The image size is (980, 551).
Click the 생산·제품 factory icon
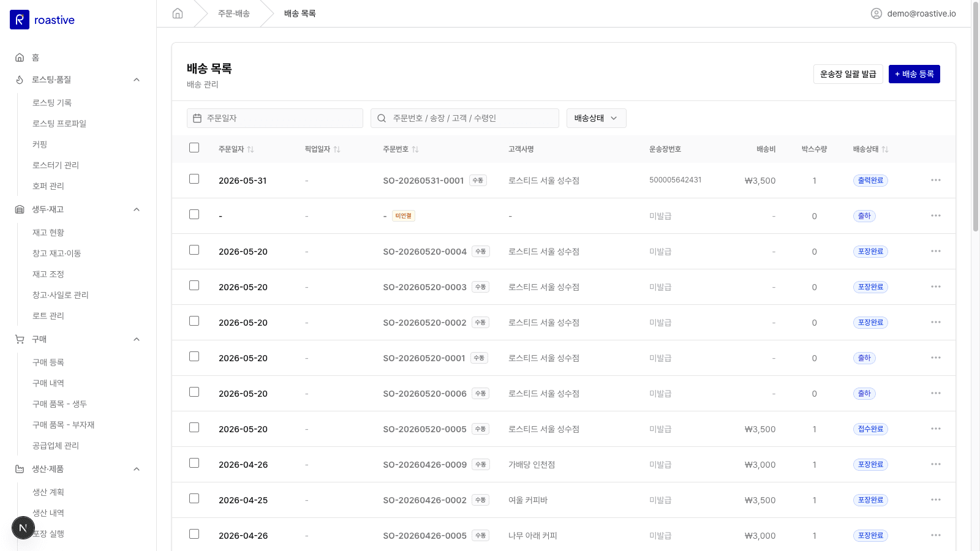pyautogui.click(x=20, y=469)
